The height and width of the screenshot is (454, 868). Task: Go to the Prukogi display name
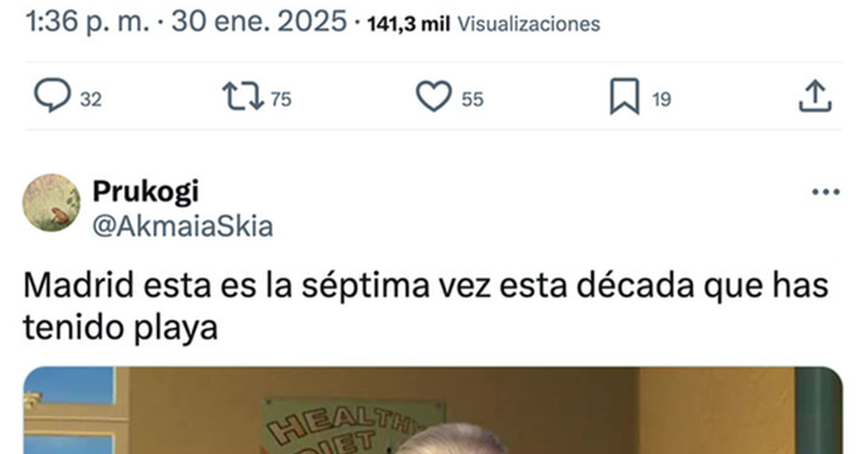[146, 192]
